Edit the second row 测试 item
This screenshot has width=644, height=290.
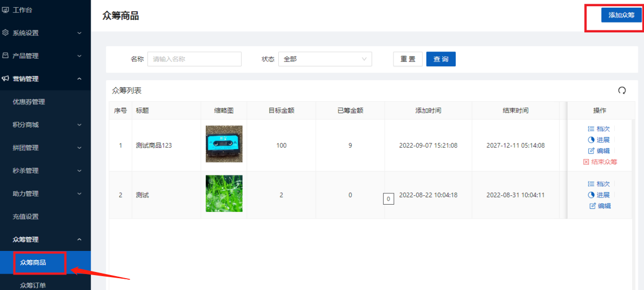tap(600, 206)
